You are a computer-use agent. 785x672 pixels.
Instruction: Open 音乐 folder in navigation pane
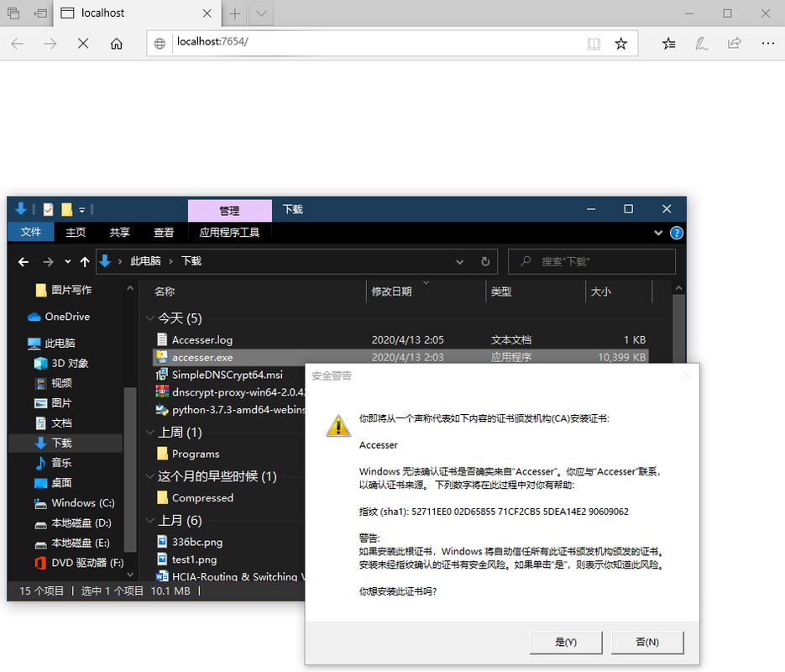[x=54, y=463]
